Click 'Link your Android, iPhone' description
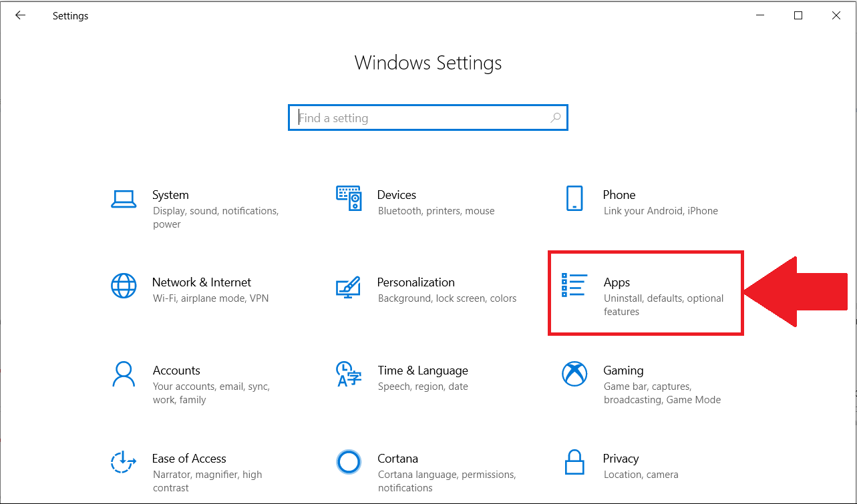This screenshot has width=857, height=504. tap(661, 211)
